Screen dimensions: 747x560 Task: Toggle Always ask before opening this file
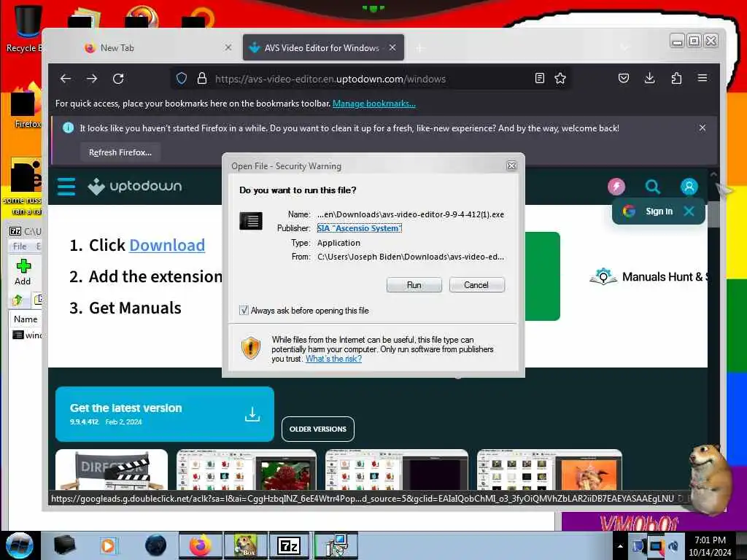244,311
